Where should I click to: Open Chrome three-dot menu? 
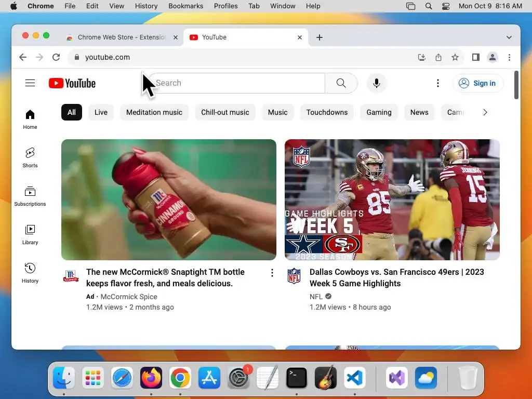pyautogui.click(x=509, y=57)
